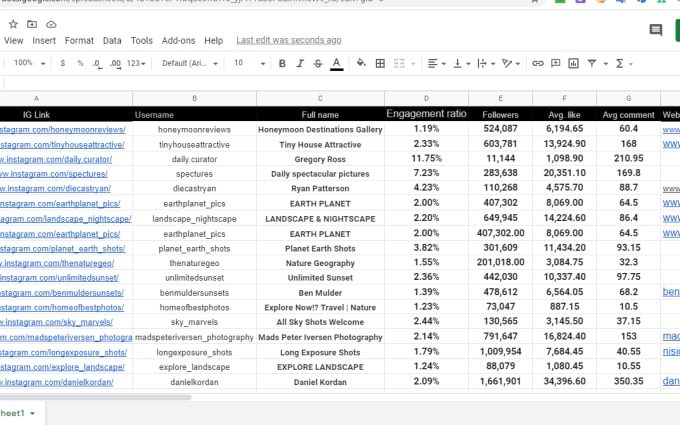
Task: Open horizontal align dropdown
Action: (437, 63)
